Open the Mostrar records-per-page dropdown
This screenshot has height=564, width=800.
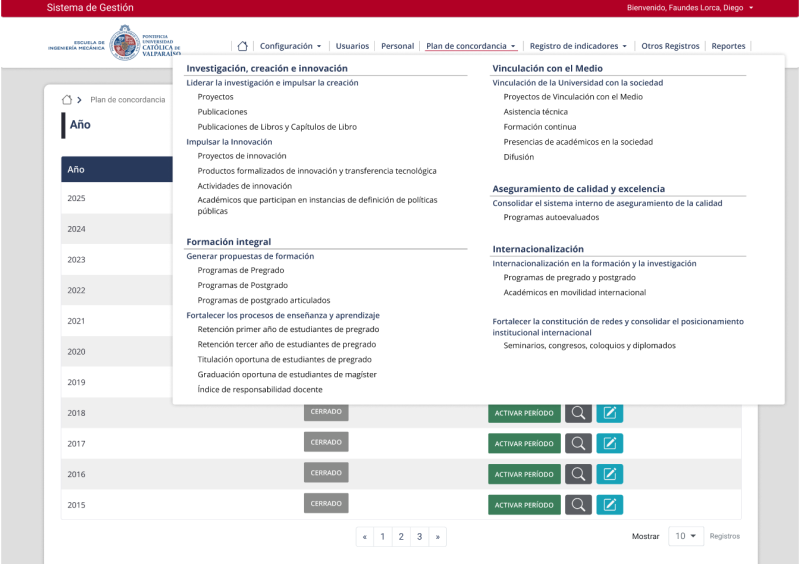click(x=686, y=536)
